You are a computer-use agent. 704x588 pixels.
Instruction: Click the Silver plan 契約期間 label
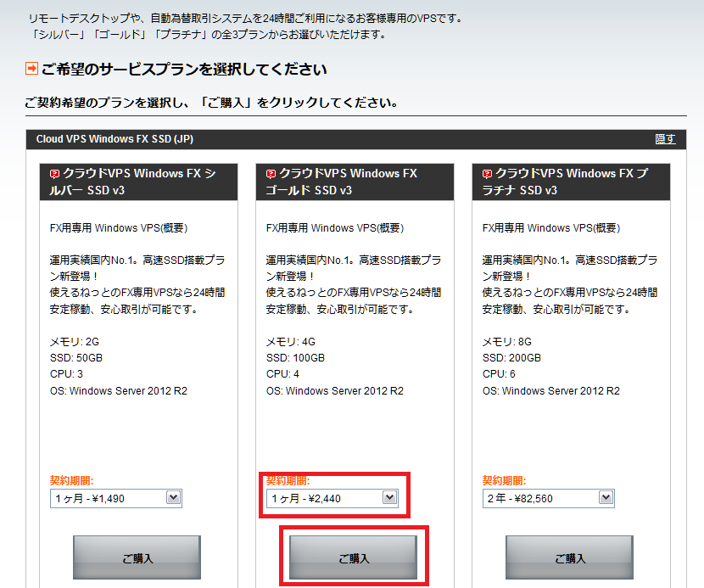[x=72, y=480]
